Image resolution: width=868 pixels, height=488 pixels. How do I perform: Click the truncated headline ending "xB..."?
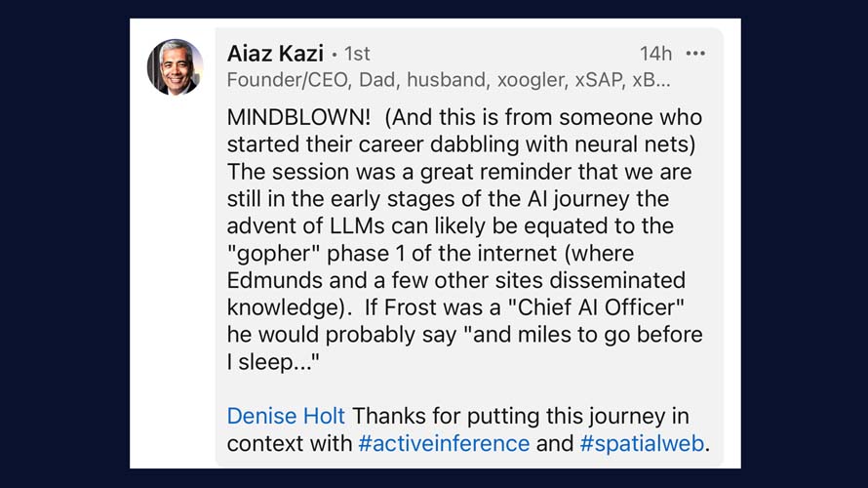(x=651, y=80)
